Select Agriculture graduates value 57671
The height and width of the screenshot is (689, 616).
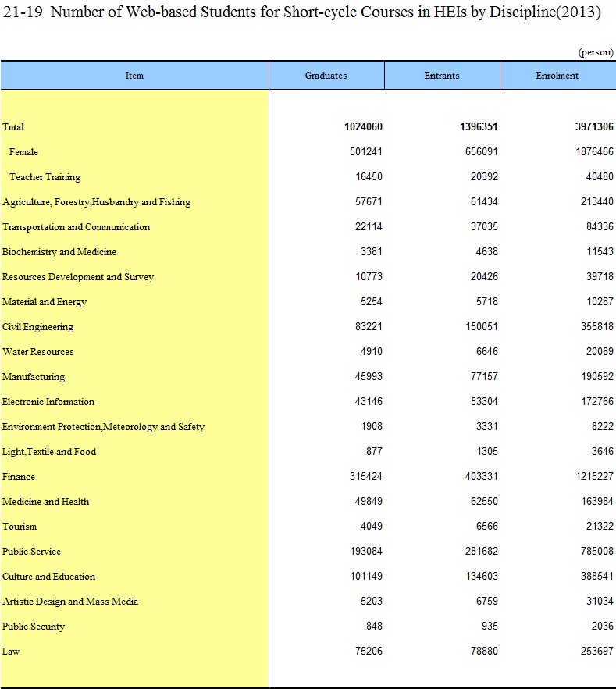click(369, 201)
